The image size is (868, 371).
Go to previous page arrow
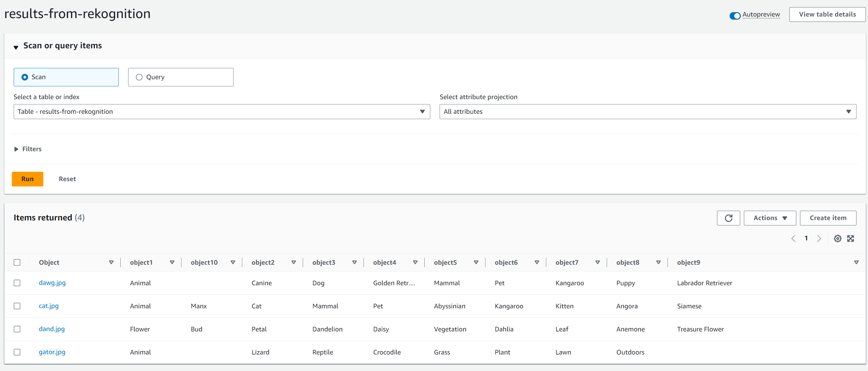coord(793,238)
